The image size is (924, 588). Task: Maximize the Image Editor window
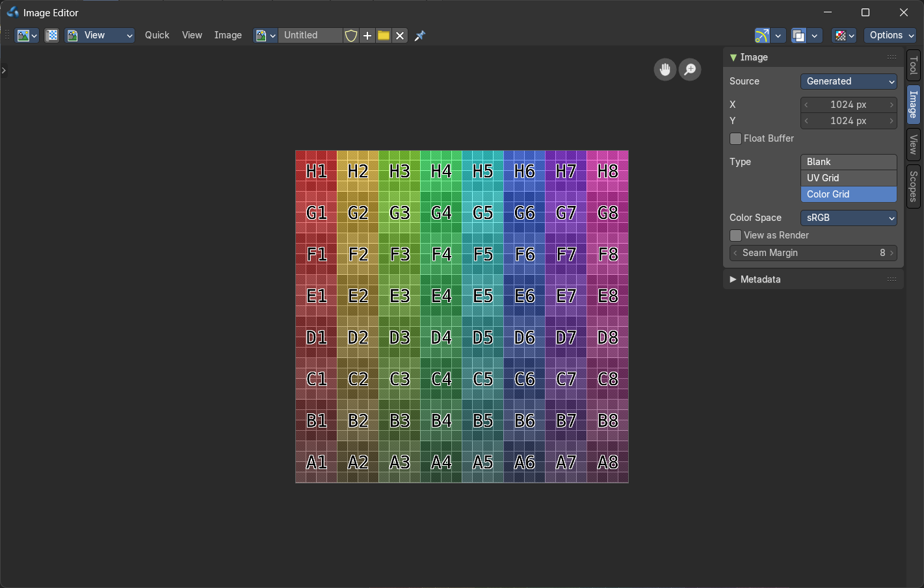click(865, 12)
